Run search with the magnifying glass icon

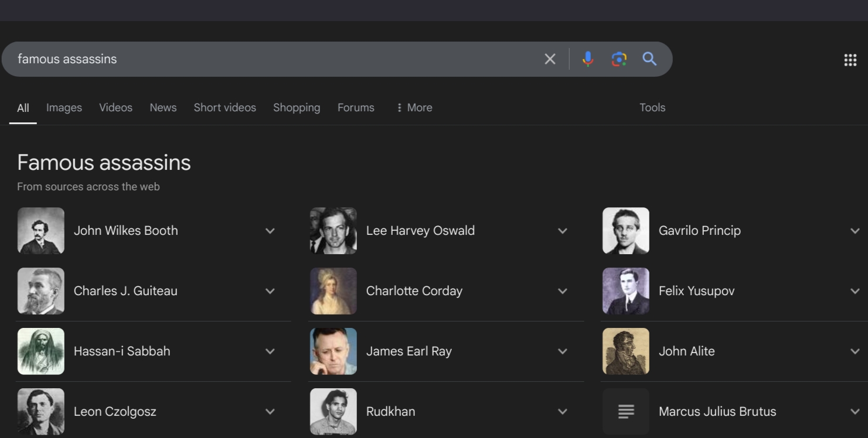(649, 59)
